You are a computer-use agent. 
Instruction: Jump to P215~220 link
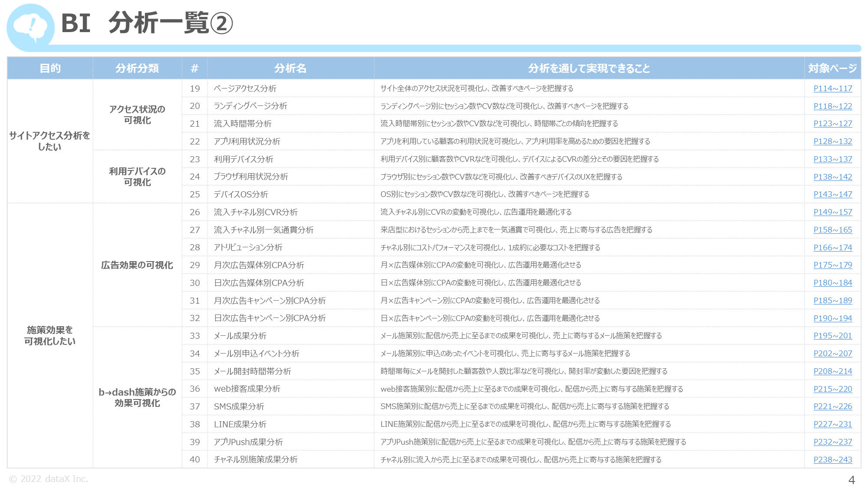pos(832,389)
